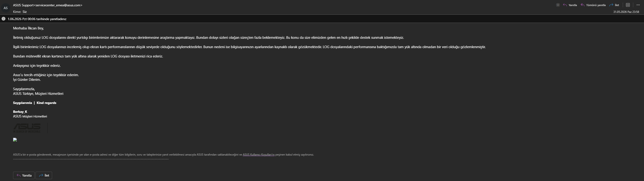Open the apps grid icon in header

(628, 5)
